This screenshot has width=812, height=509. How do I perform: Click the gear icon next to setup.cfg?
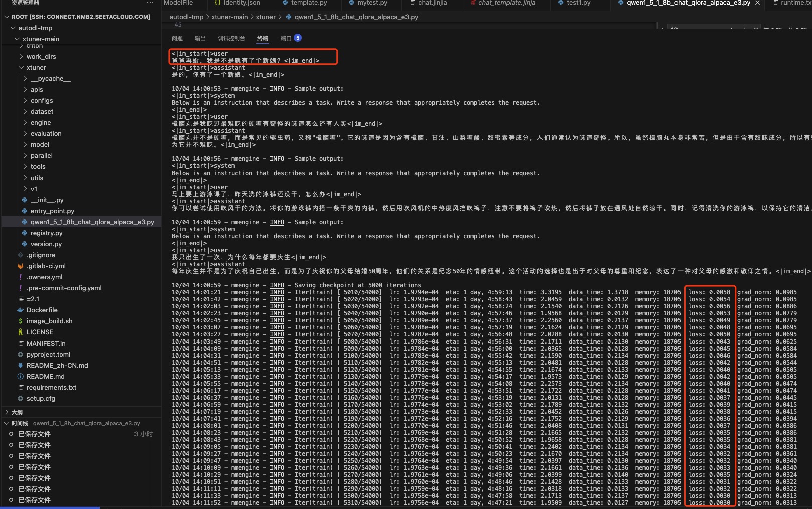21,399
